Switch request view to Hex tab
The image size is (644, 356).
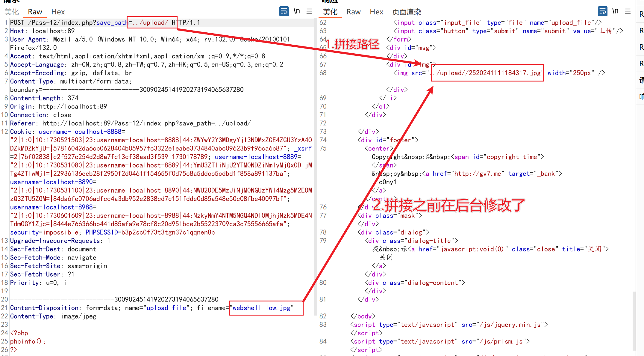point(58,12)
